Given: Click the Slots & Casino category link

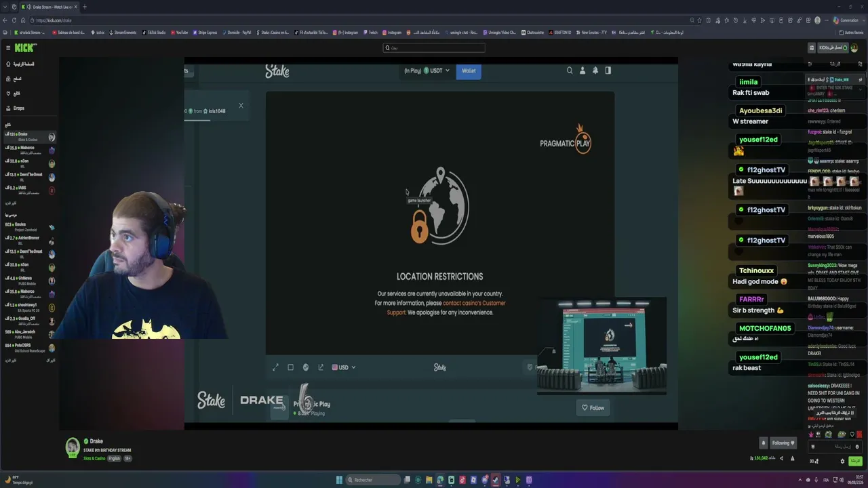Looking at the screenshot, I should tap(94, 459).
